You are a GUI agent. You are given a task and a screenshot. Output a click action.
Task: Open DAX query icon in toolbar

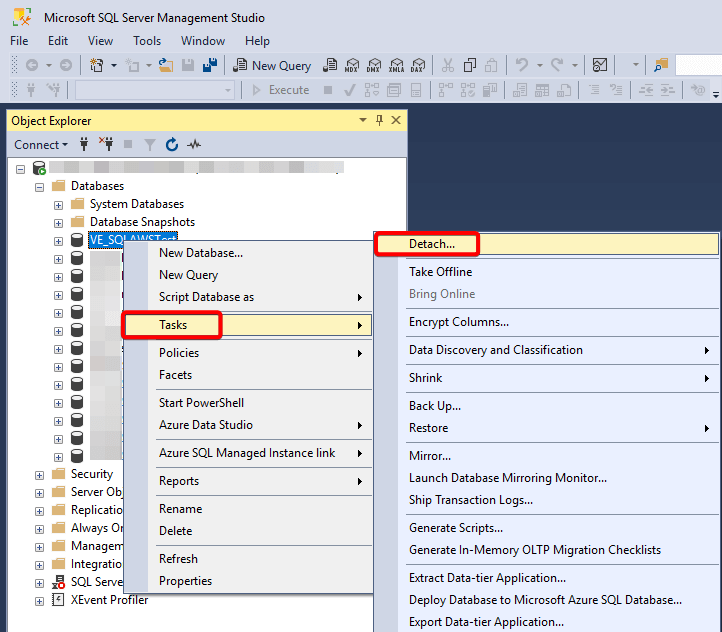(418, 65)
